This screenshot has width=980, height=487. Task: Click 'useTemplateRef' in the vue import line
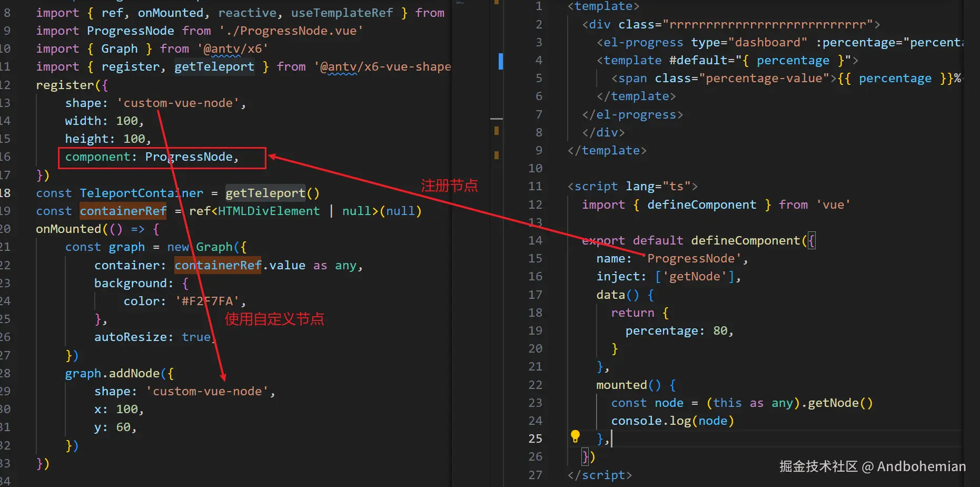(x=342, y=13)
